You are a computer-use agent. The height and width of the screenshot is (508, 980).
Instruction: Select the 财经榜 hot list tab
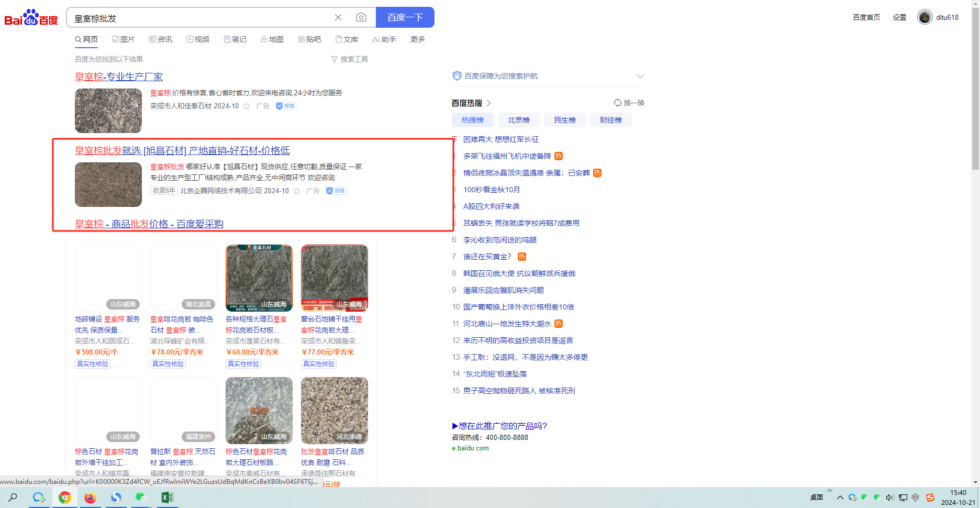click(610, 120)
